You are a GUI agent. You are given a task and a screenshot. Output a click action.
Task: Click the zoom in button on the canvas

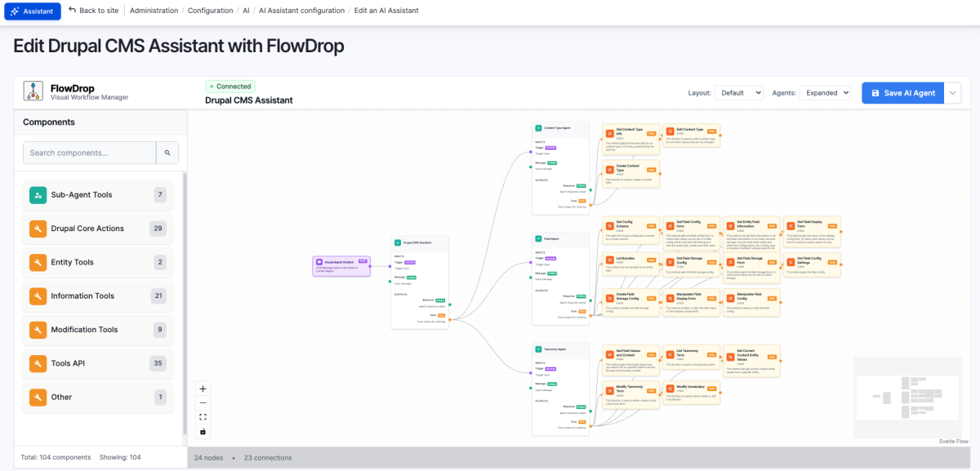coord(203,389)
